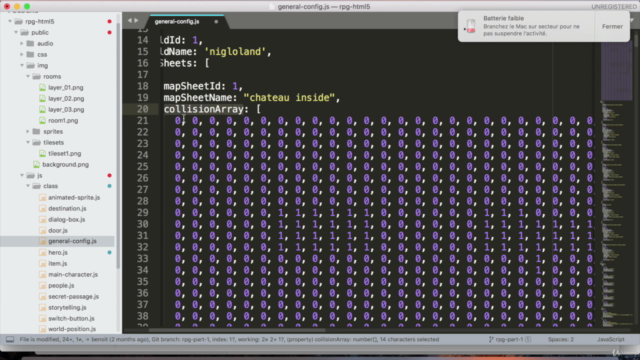Click the UNREGISTERED label in title bar
This screenshot has width=640, height=360.
tap(613, 7)
